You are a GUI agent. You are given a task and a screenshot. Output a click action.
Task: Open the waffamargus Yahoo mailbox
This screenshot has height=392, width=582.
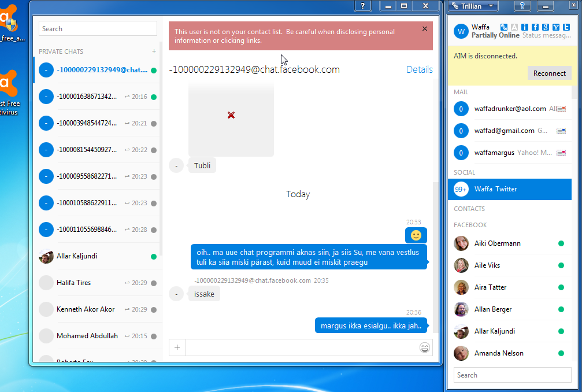pos(510,153)
